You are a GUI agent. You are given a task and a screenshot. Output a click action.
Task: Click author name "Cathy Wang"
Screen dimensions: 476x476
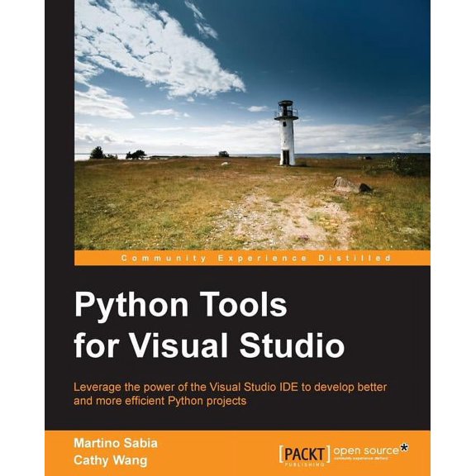pos(111,460)
